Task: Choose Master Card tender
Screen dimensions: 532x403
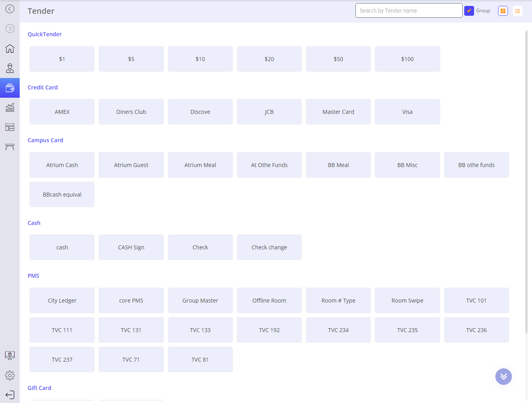Action: [x=338, y=112]
